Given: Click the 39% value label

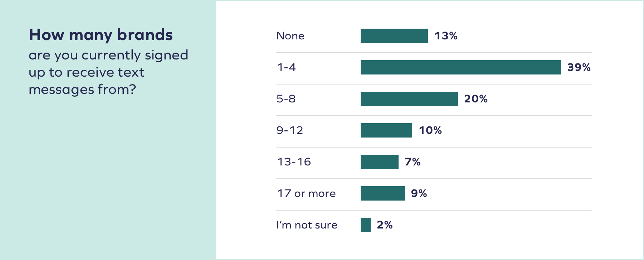Looking at the screenshot, I should click(x=579, y=67).
